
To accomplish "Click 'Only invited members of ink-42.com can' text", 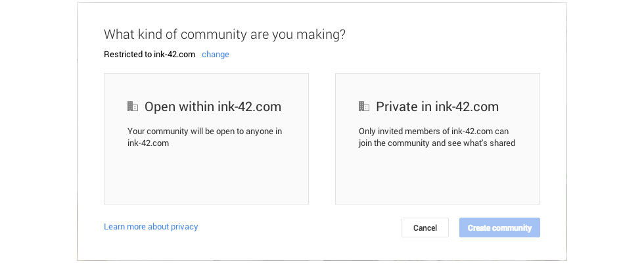I will click(x=434, y=131).
